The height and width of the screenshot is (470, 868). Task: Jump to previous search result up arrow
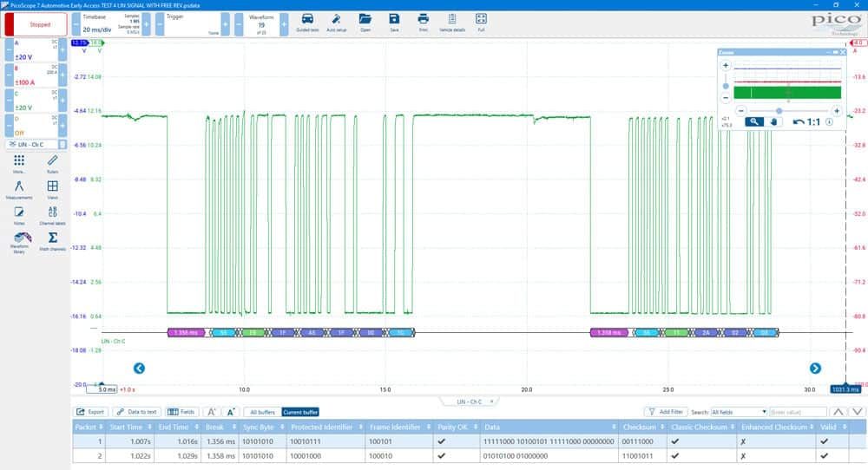click(x=838, y=412)
